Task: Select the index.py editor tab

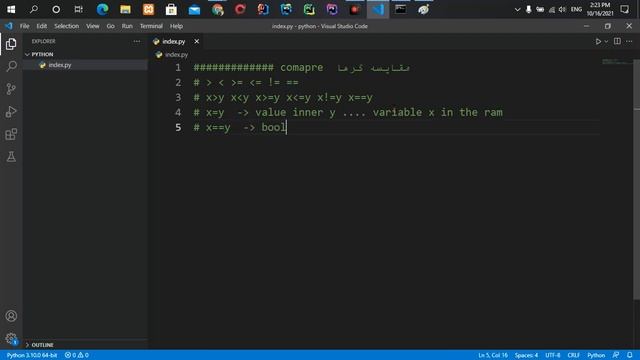Action: pyautogui.click(x=173, y=41)
